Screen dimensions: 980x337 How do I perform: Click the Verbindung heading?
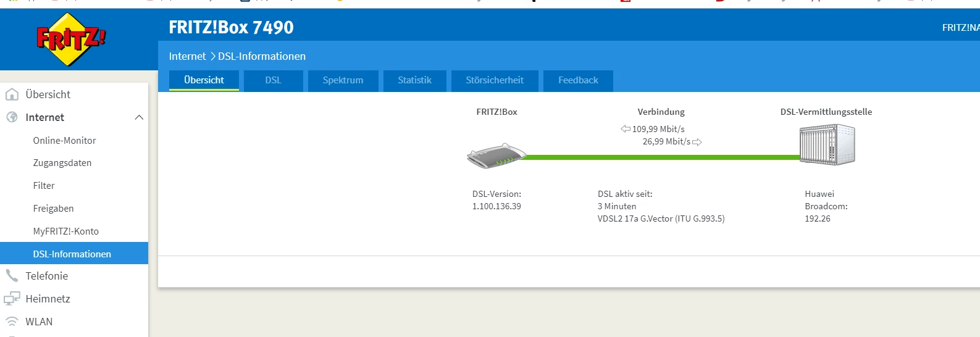[x=661, y=112]
